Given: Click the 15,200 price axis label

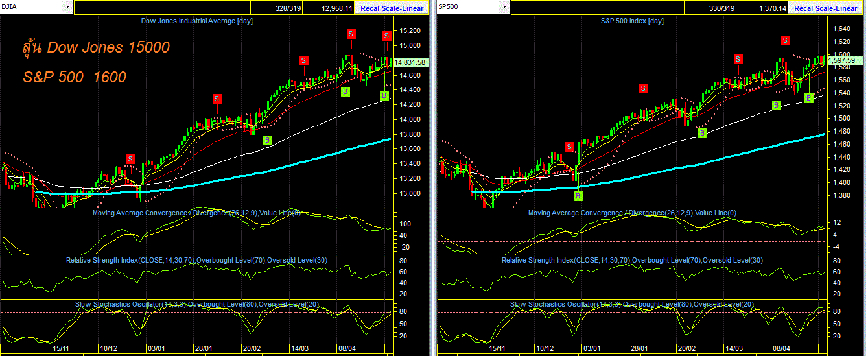Looking at the screenshot, I should tap(410, 30).
